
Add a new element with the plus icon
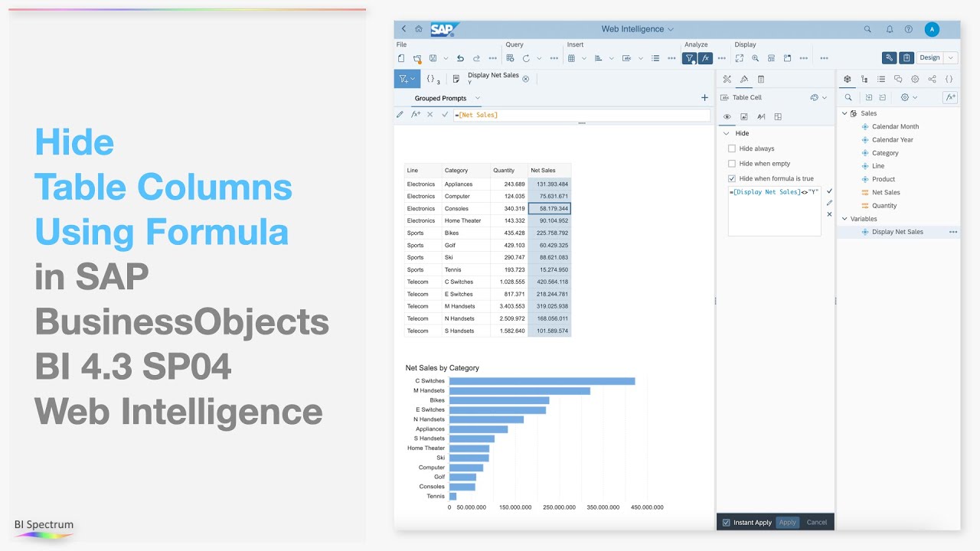[x=704, y=98]
